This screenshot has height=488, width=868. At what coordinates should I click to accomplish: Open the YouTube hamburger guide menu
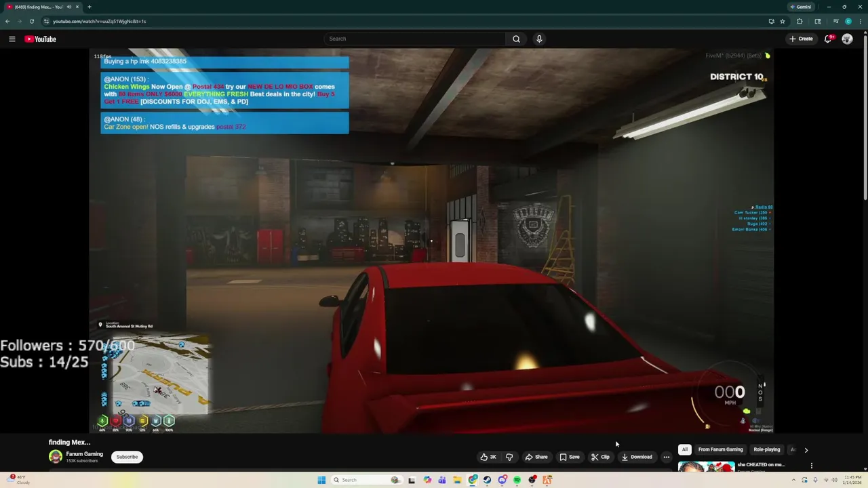pos(12,39)
